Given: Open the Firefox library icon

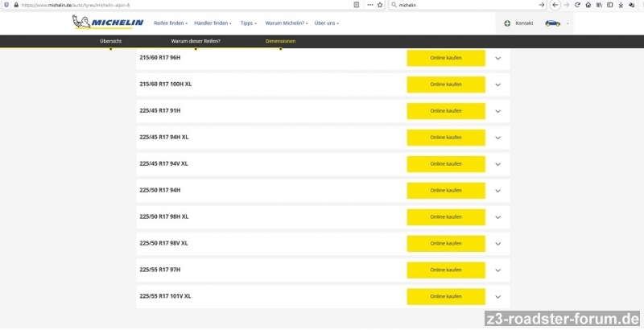Looking at the screenshot, I should click(599, 5).
